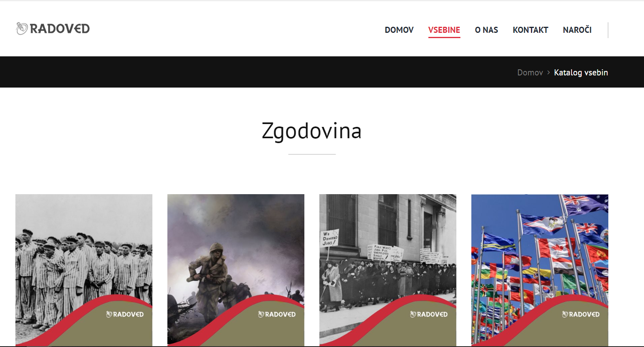The width and height of the screenshot is (644, 347).
Task: Click the Naroči menu link
Action: pos(577,30)
